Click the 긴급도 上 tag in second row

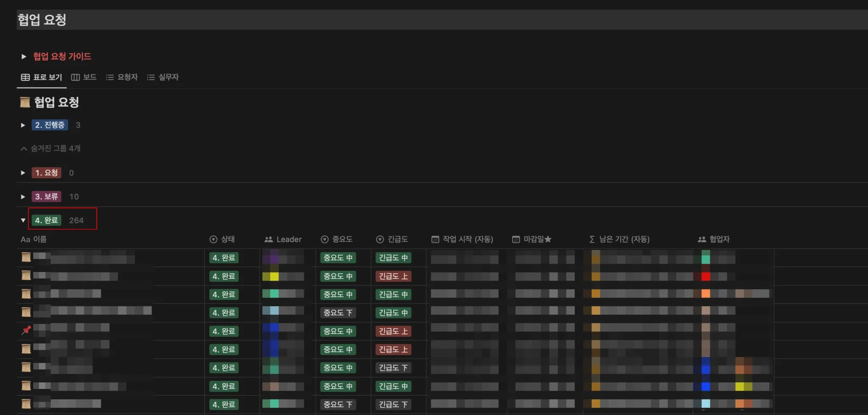click(393, 276)
